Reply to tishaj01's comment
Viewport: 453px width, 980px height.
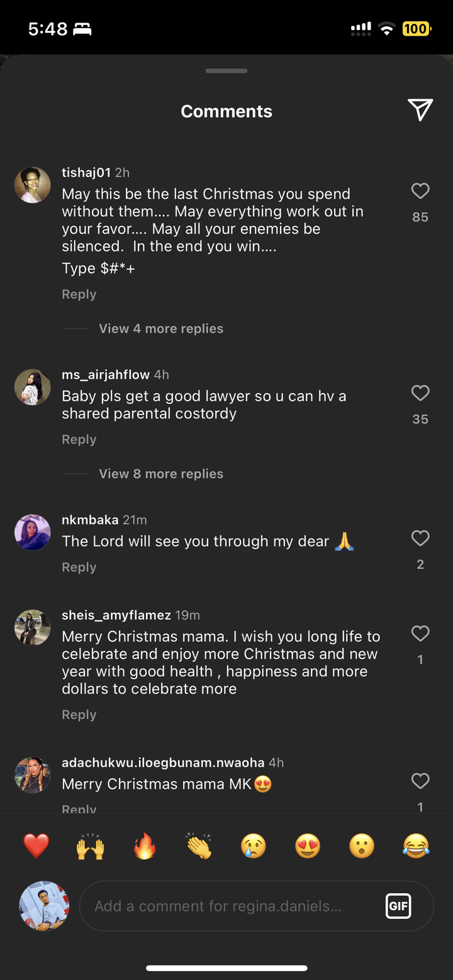[x=79, y=294]
